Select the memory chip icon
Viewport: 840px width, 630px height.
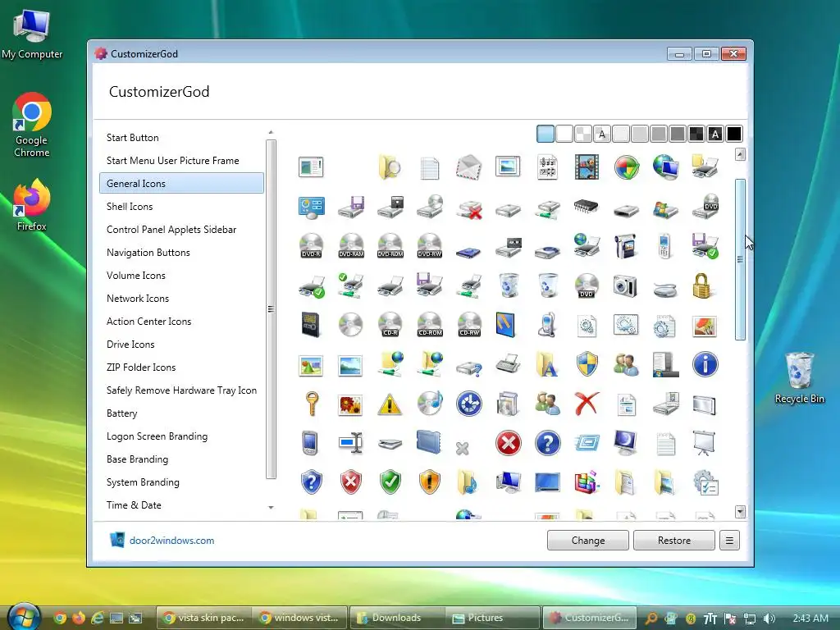(586, 206)
